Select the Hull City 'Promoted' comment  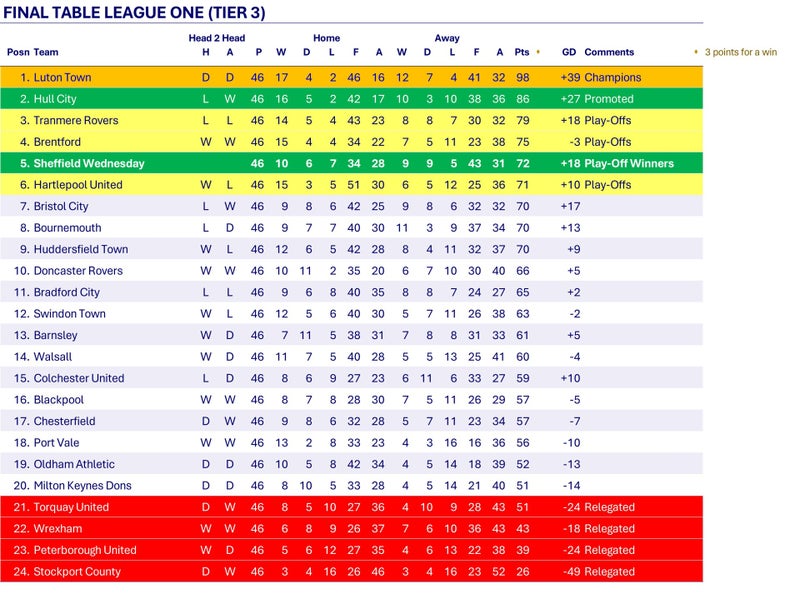[x=608, y=99]
